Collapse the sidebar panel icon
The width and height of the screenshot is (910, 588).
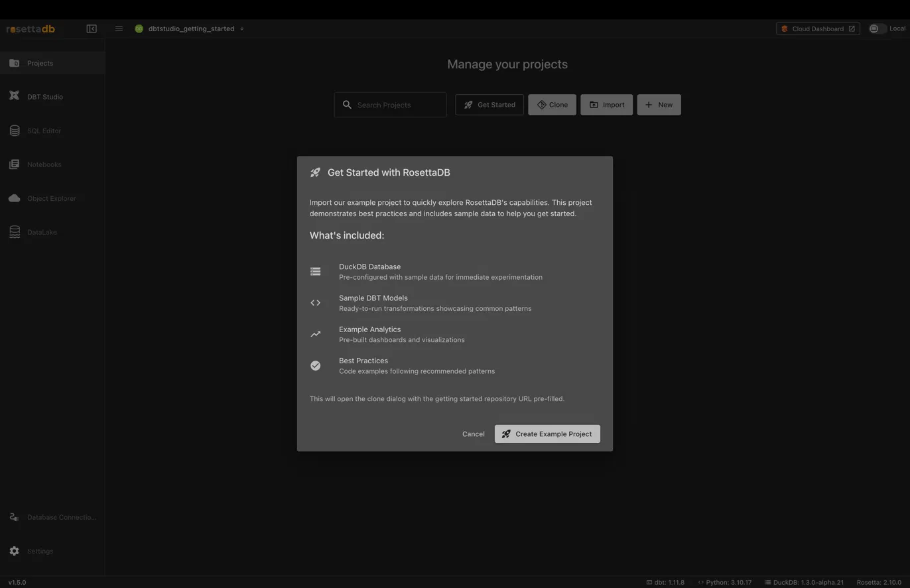92,29
